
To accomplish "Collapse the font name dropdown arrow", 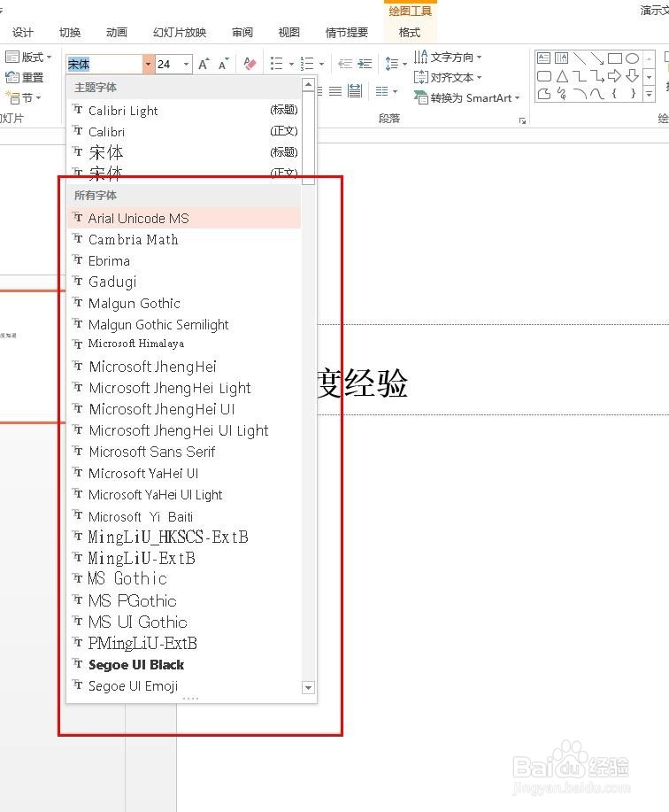I will 149,65.
